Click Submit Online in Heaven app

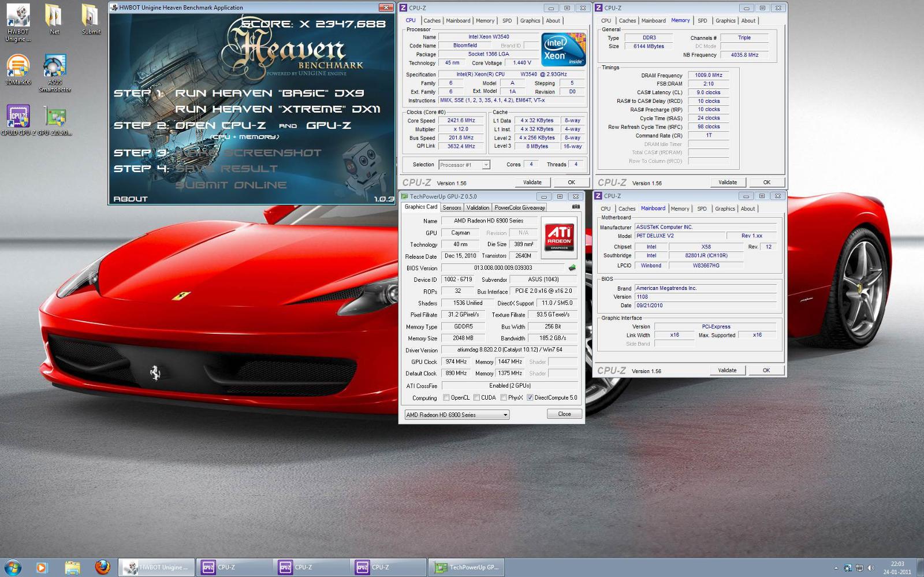point(231,185)
